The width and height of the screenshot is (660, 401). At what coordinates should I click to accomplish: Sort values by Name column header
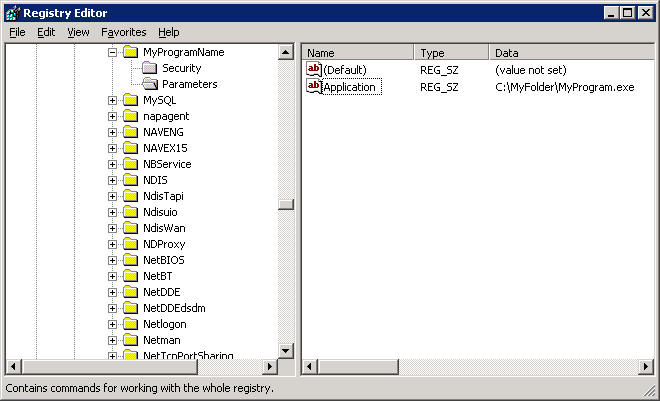pos(357,52)
